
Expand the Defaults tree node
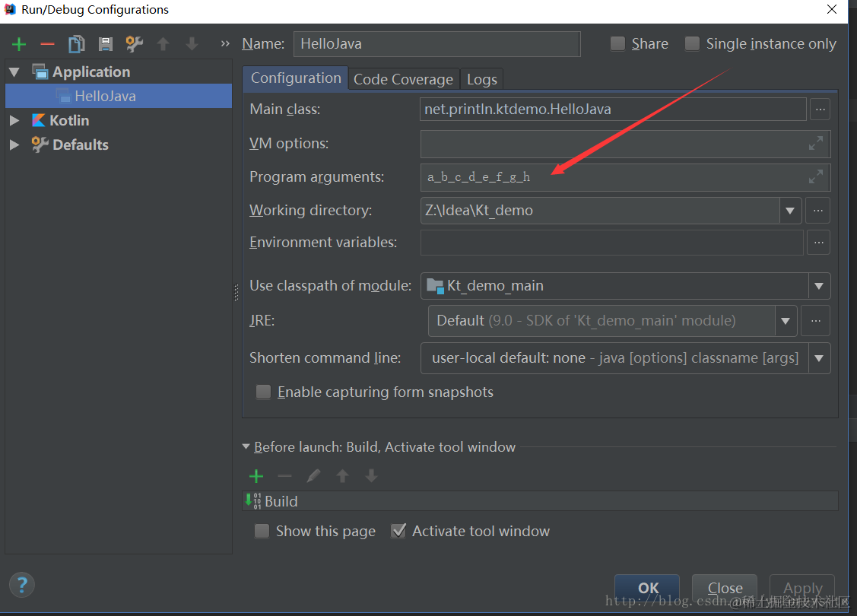[x=14, y=144]
